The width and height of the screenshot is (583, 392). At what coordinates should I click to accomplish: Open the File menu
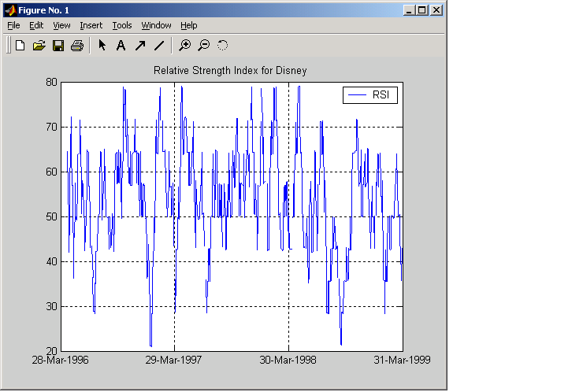[13, 26]
